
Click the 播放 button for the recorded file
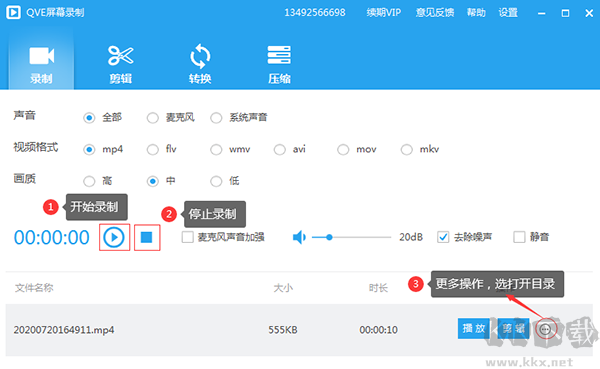pyautogui.click(x=474, y=328)
